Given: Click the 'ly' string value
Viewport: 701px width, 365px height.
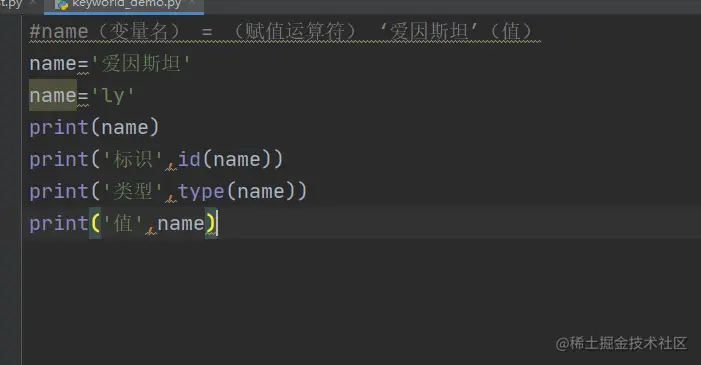Looking at the screenshot, I should 112,96.
